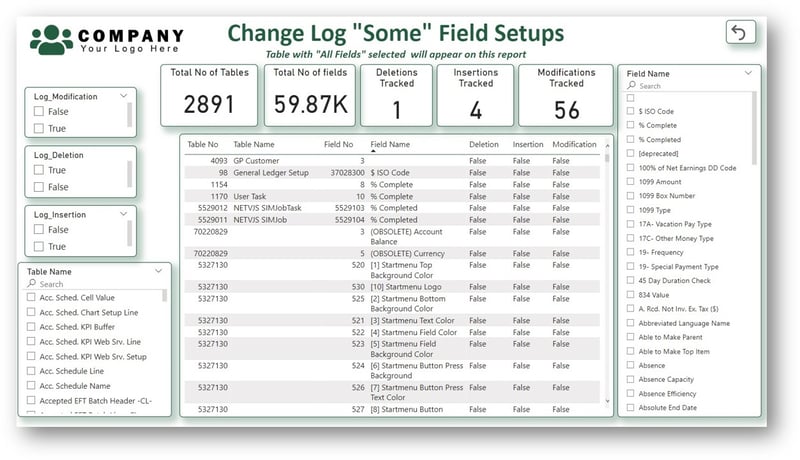Click the table scrollbar down arrow

click(607, 401)
